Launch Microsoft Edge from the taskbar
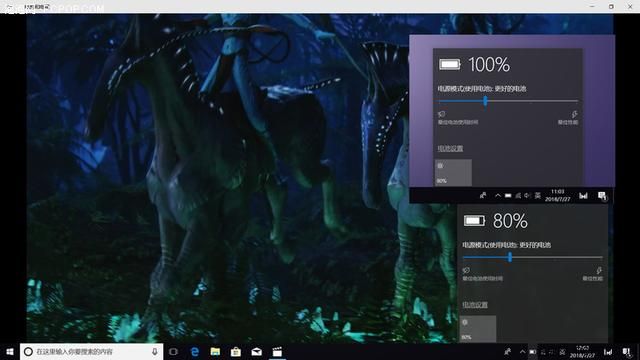This screenshot has width=640, height=360. [195, 351]
